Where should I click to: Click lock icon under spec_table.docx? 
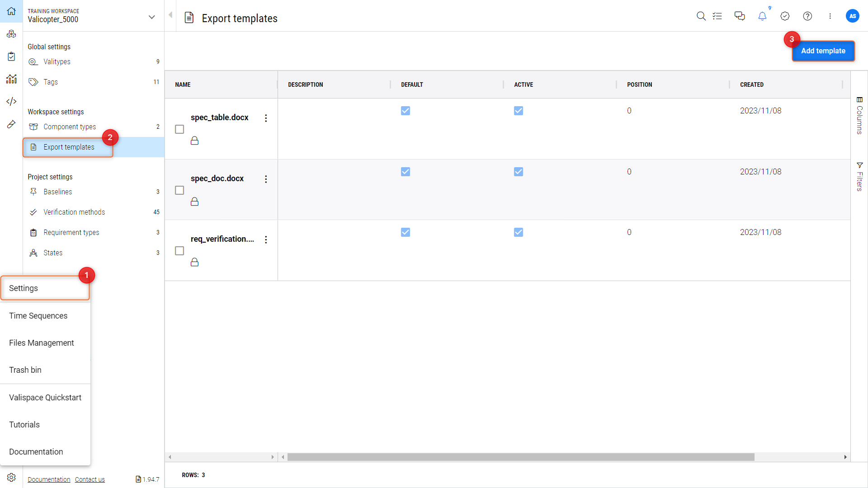[x=194, y=141]
